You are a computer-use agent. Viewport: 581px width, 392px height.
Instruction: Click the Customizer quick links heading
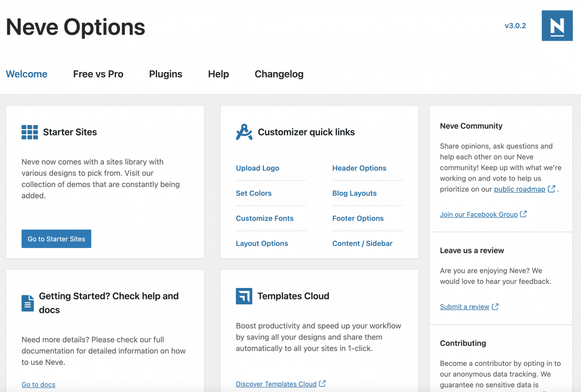[306, 132]
